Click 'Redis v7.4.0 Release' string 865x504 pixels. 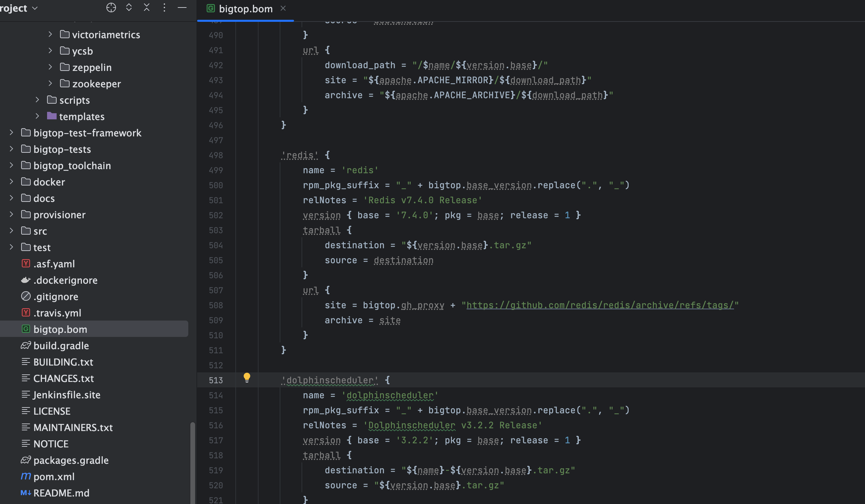tap(423, 200)
